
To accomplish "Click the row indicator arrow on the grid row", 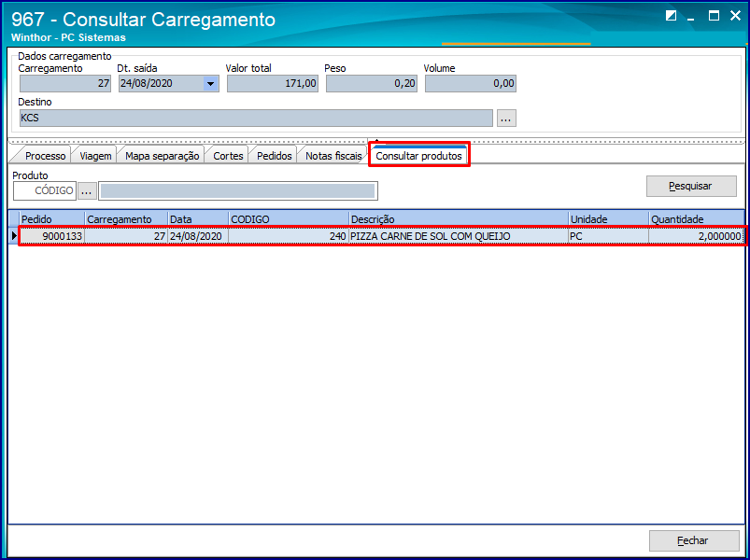I will click(14, 236).
